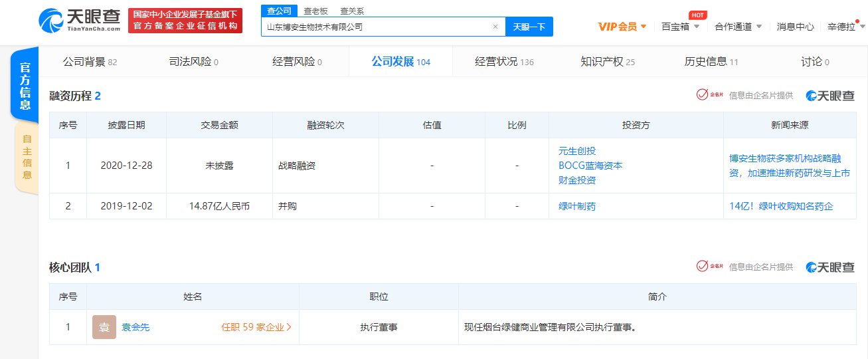Open 消息中心
The width and height of the screenshot is (868, 359).
coord(795,27)
